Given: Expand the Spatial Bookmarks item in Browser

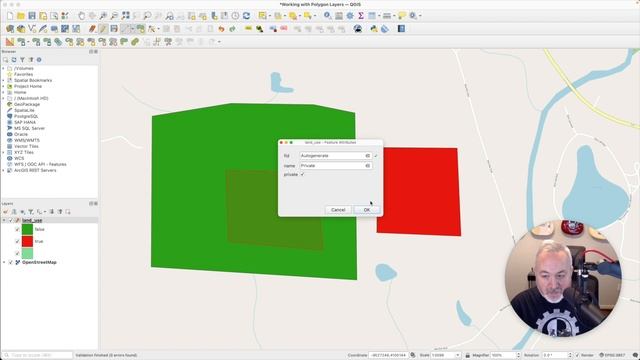Looking at the screenshot, I should coord(4,80).
